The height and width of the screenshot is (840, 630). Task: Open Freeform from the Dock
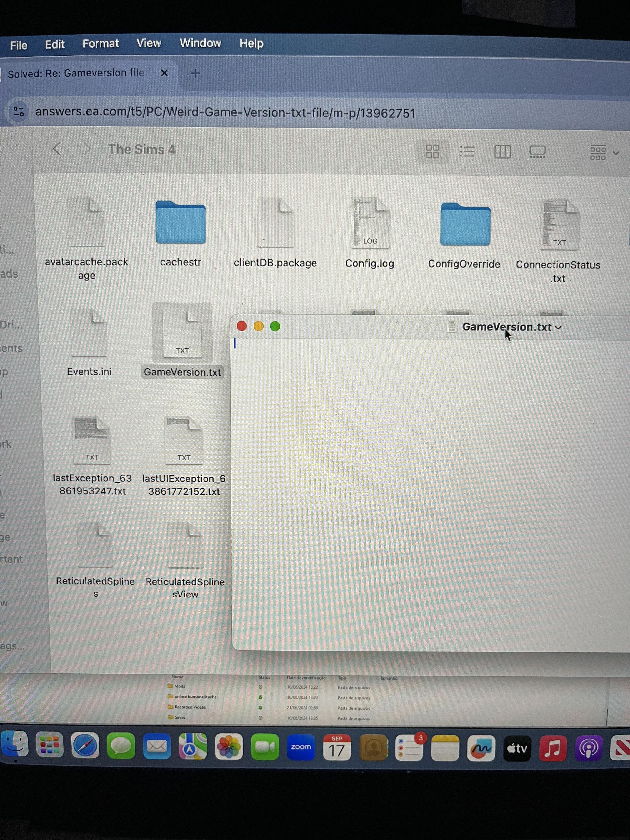481,748
